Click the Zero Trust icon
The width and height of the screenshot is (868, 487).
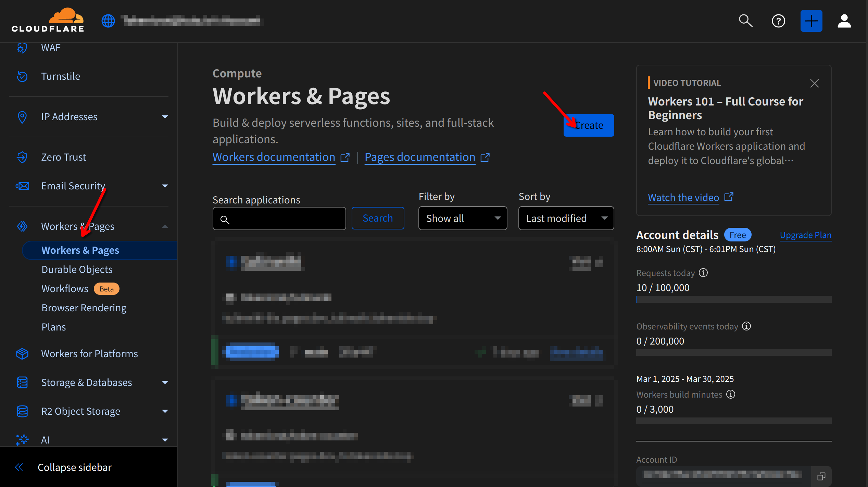[22, 157]
